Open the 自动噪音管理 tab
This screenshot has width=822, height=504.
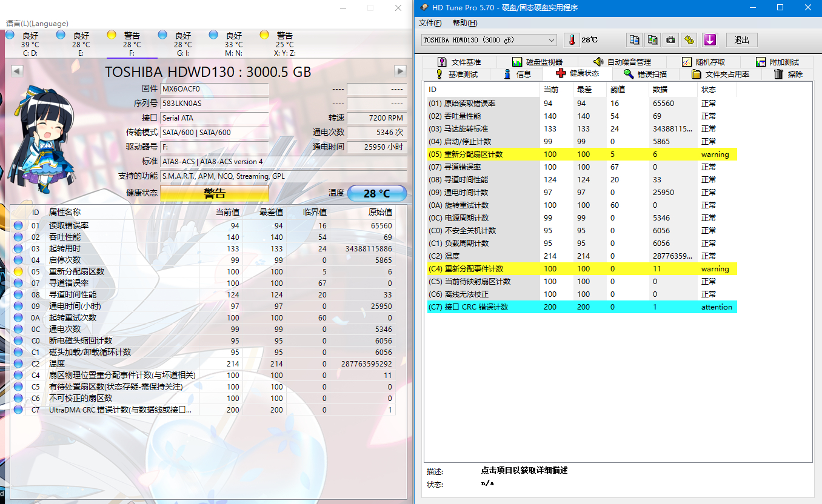click(621, 62)
